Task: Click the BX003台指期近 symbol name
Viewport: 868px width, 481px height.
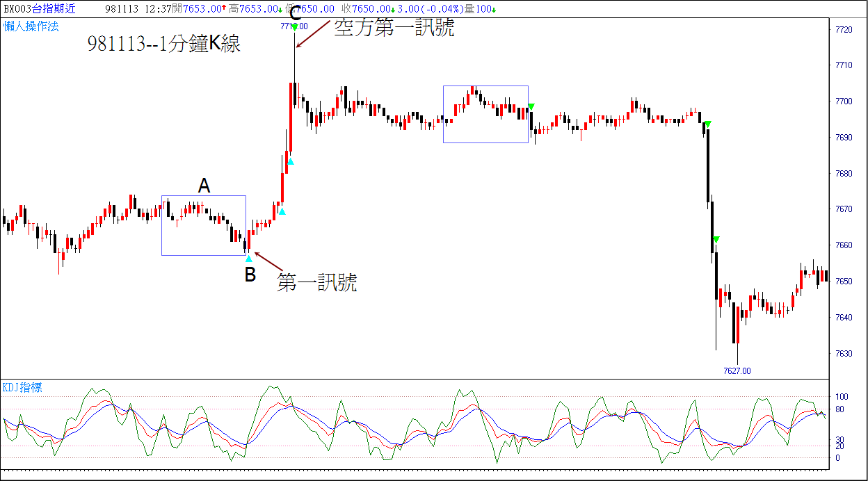Action: (x=40, y=9)
